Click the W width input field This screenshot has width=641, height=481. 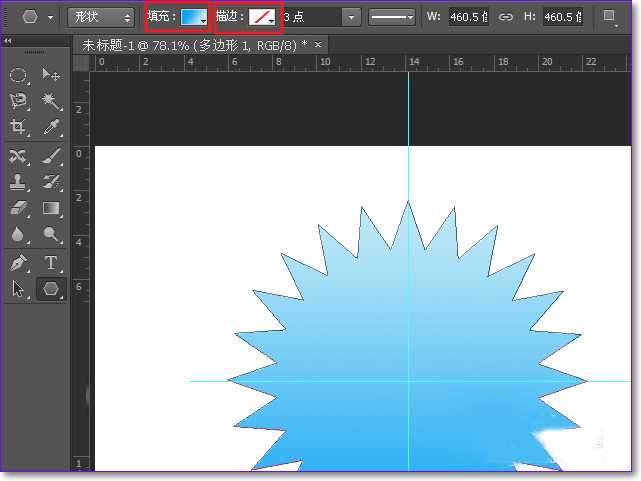[469, 17]
